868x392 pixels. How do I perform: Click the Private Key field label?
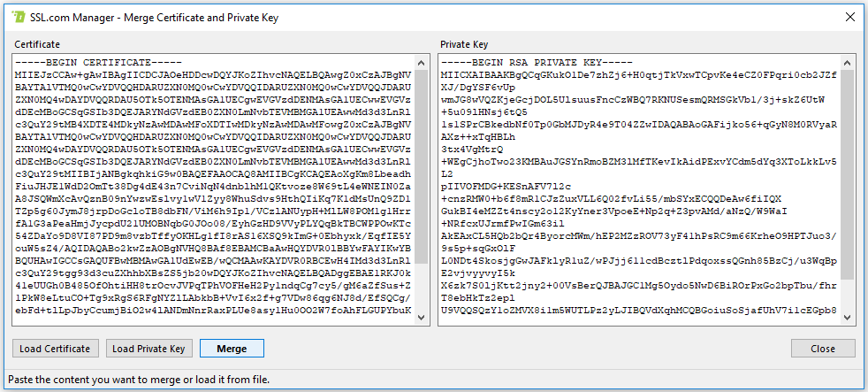[x=464, y=44]
